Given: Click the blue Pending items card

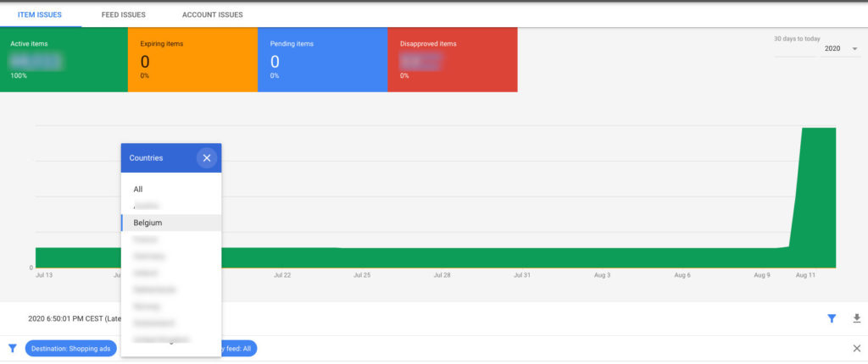Looking at the screenshot, I should click(x=322, y=59).
